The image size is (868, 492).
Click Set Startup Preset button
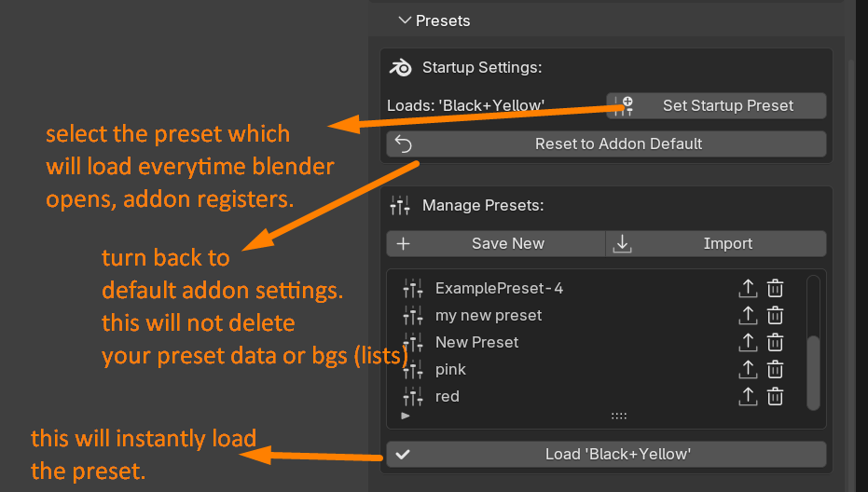click(x=716, y=105)
